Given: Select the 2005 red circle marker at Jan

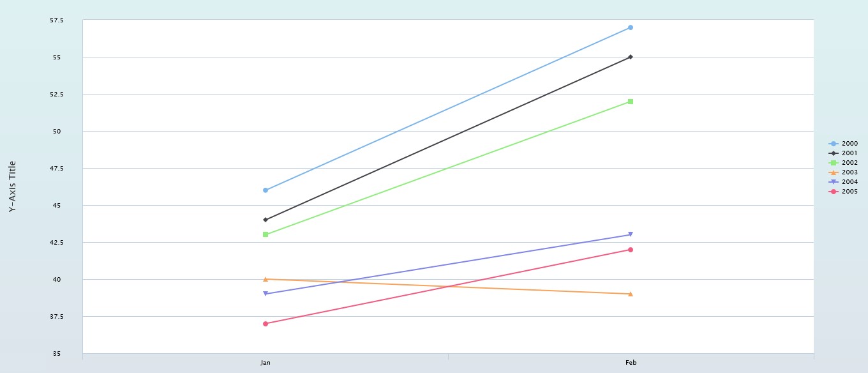Looking at the screenshot, I should 266,324.
